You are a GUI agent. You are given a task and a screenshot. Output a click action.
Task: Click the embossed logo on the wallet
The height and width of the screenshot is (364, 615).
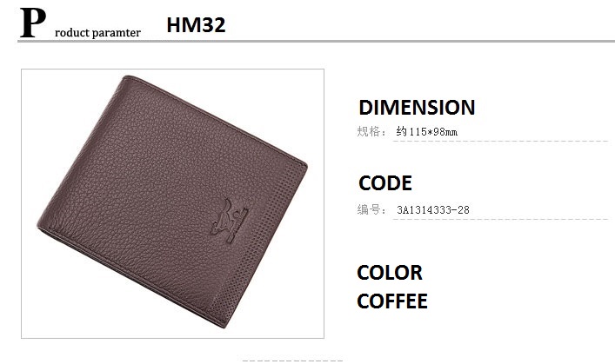tap(230, 221)
